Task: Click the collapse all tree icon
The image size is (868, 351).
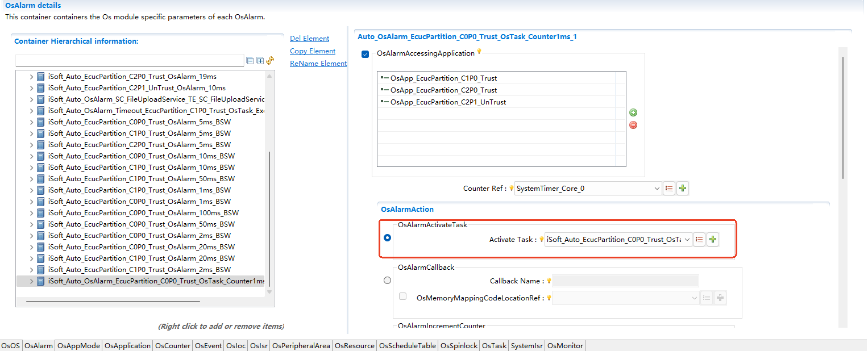Action: (x=250, y=61)
